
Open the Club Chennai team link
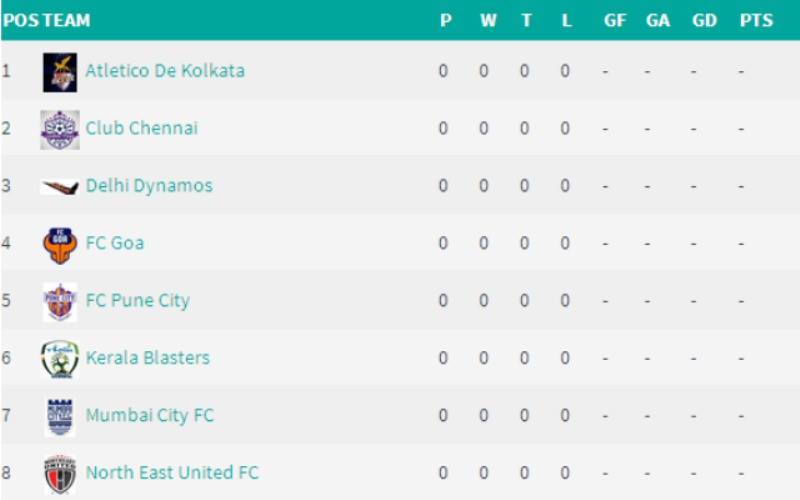click(141, 128)
